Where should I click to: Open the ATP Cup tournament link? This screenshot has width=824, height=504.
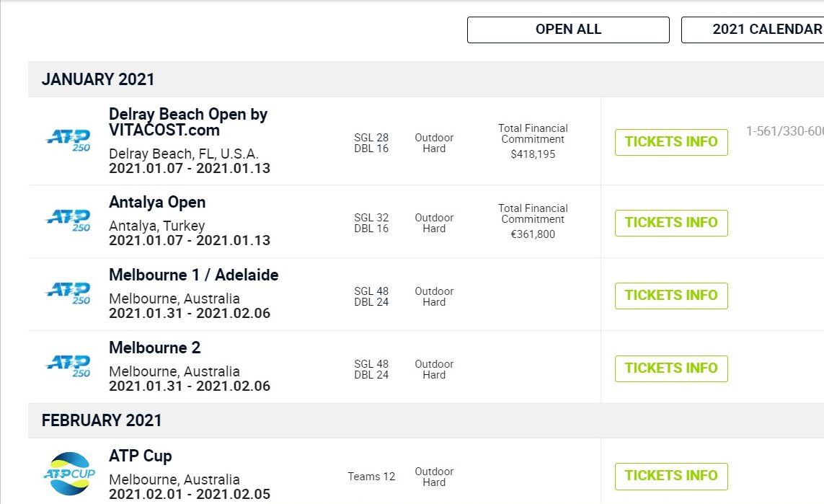(141, 456)
